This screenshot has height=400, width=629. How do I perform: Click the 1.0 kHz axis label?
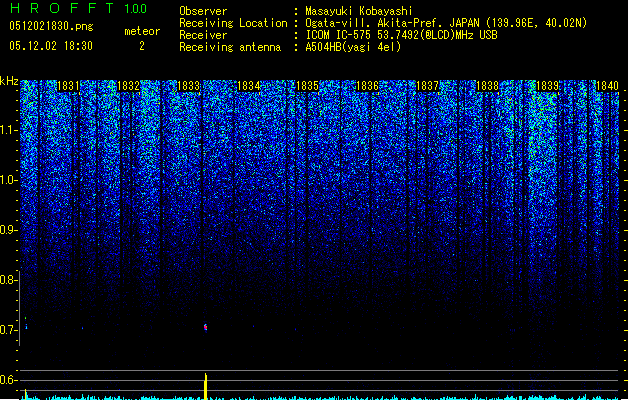click(9, 180)
